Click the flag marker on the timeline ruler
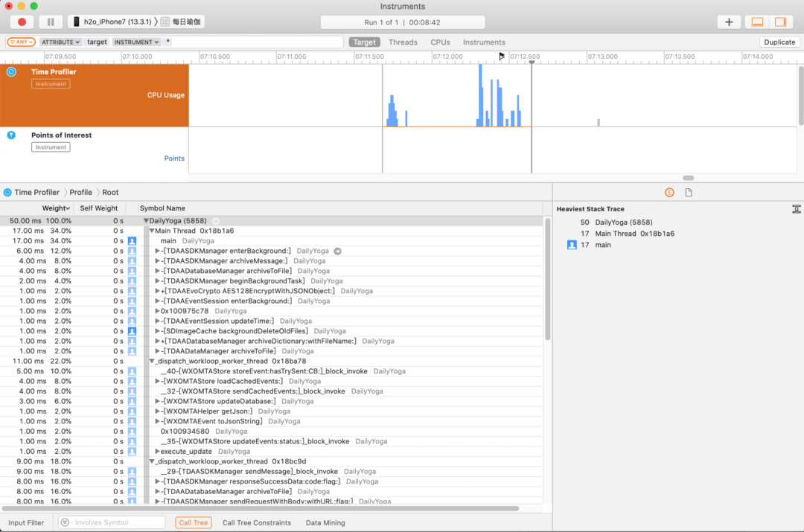Viewport: 804px width, 532px height. 502,57
